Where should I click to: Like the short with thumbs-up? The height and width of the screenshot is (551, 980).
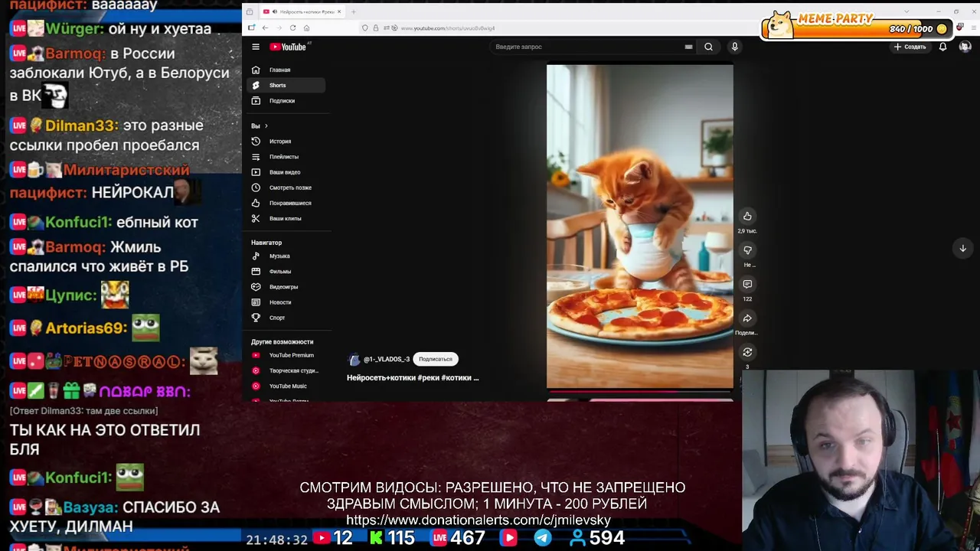[x=747, y=217]
